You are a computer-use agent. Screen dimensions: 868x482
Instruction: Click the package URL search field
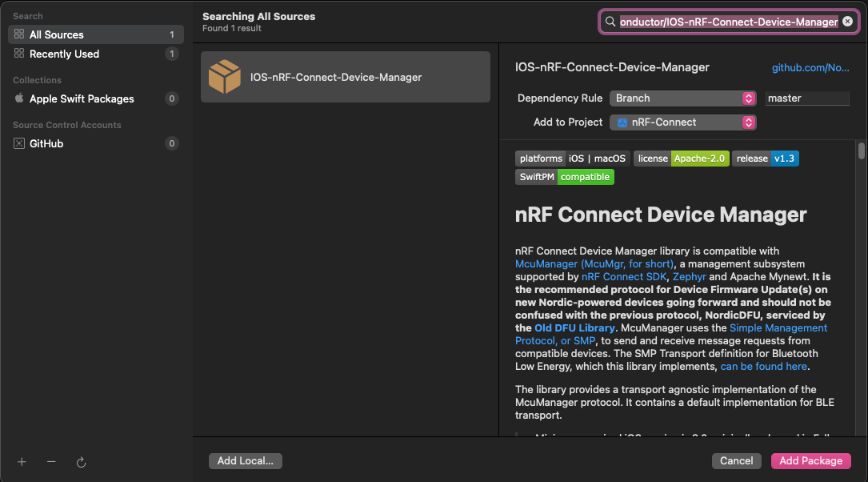pyautogui.click(x=729, y=22)
